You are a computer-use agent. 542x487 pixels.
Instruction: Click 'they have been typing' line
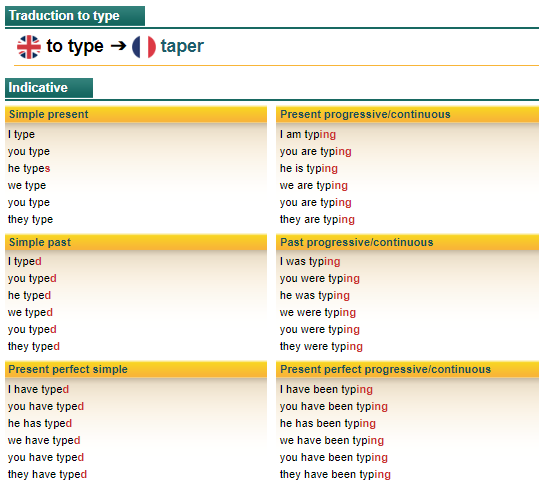[335, 475]
